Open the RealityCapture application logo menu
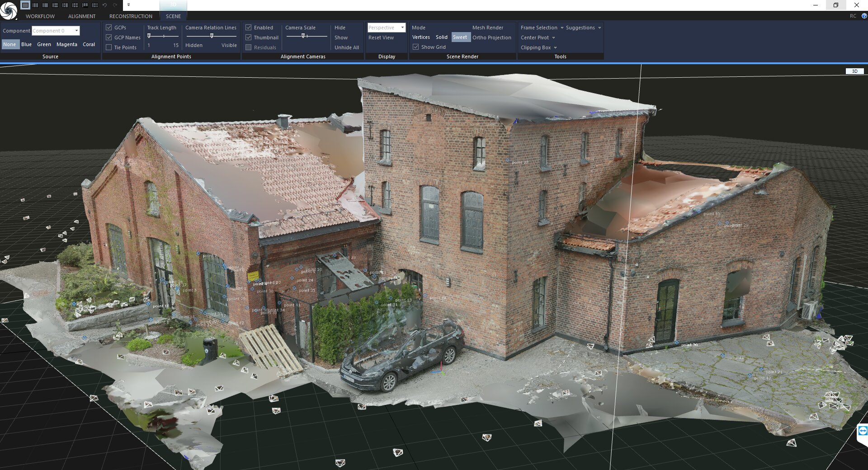This screenshot has width=868, height=470. coord(8,10)
